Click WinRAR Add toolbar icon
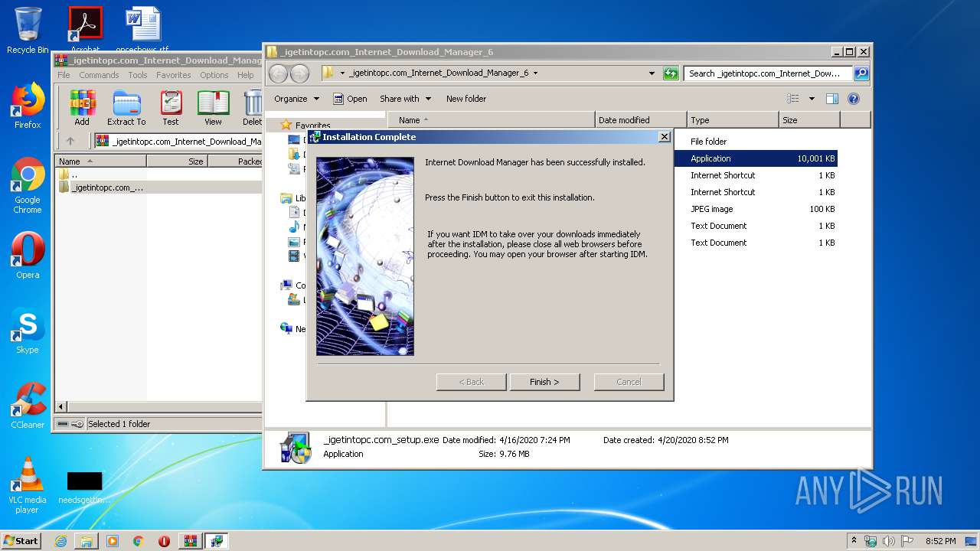980x551 pixels. 82,108
